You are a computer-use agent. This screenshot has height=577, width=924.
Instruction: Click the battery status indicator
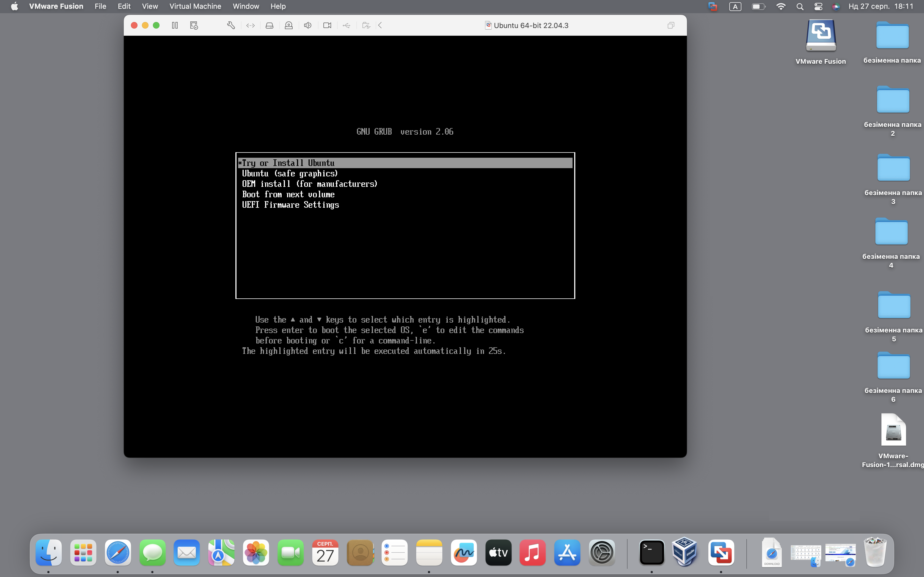click(x=758, y=6)
